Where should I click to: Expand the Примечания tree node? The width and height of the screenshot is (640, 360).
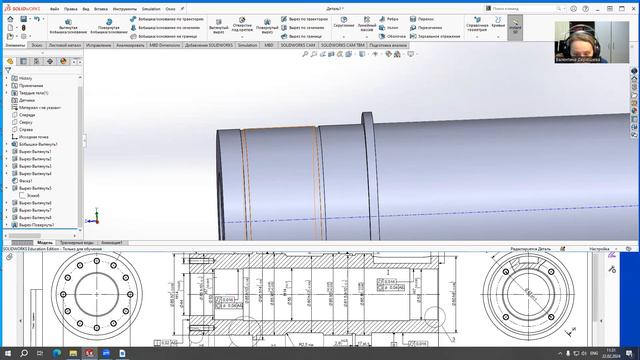(7, 85)
